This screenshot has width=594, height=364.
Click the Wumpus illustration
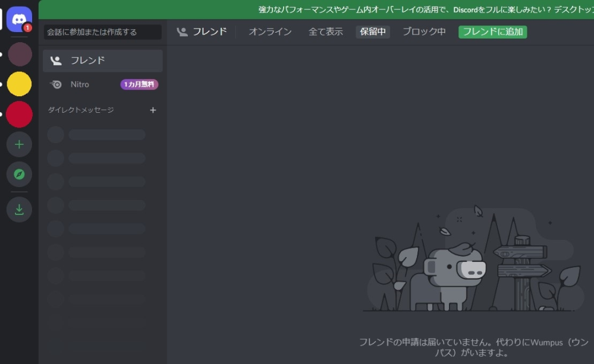tap(473, 259)
